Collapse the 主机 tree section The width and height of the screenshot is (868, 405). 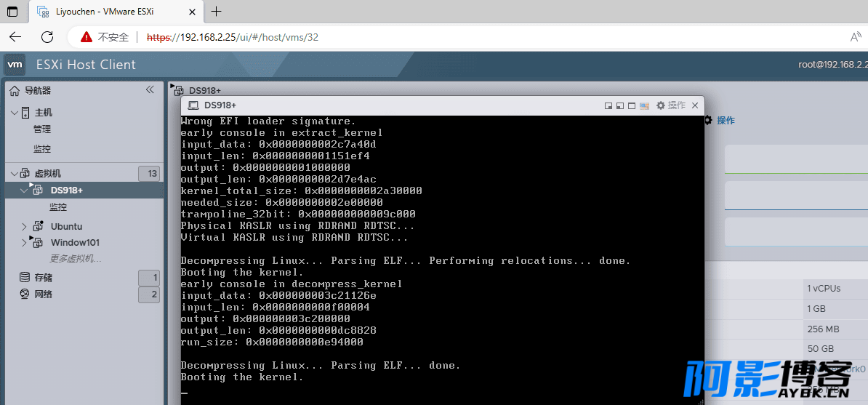pyautogui.click(x=15, y=113)
